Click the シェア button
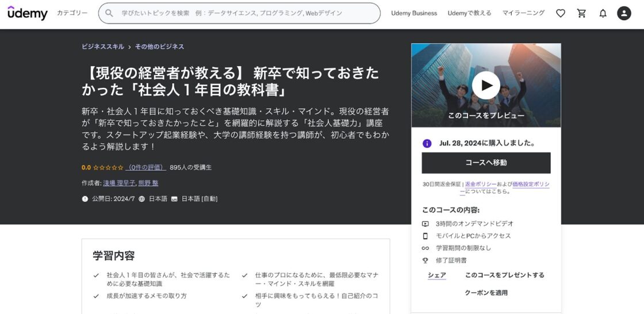 [436, 275]
